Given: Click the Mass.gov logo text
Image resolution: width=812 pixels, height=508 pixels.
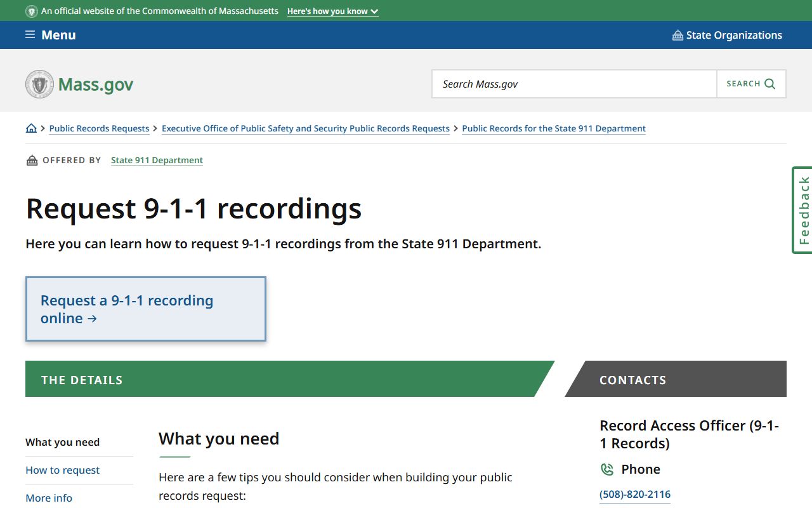Looking at the screenshot, I should point(96,84).
